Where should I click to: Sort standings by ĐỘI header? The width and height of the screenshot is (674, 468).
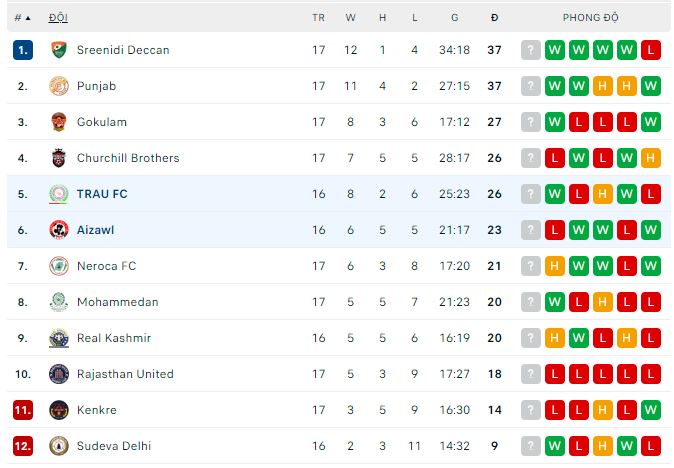tap(58, 18)
